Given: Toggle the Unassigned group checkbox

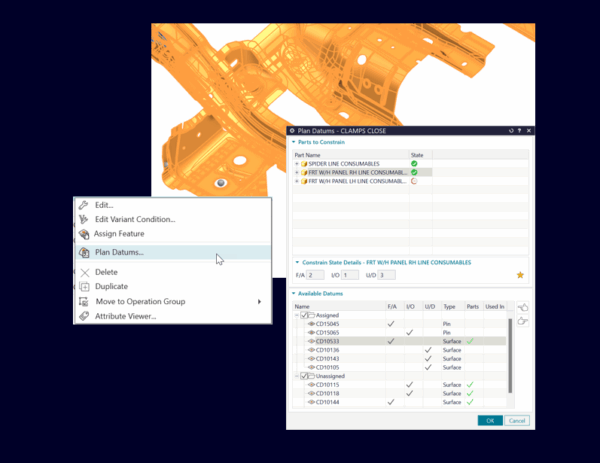Looking at the screenshot, I should point(305,376).
